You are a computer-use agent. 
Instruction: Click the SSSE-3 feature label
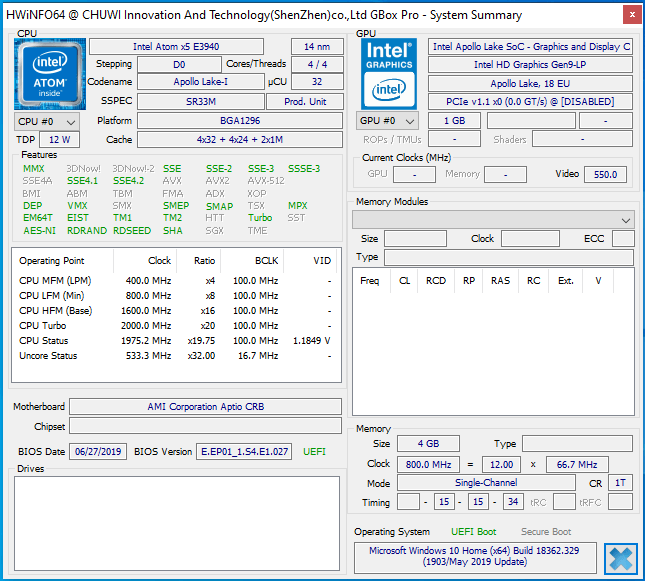304,169
